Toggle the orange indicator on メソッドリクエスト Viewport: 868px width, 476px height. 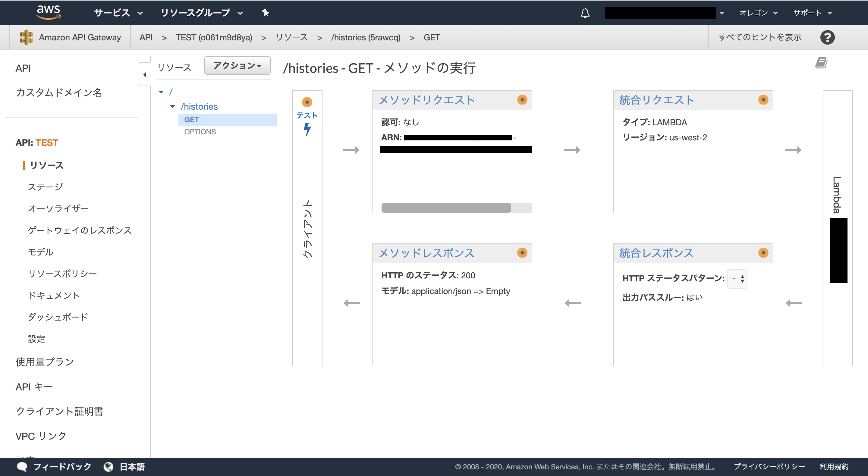[x=522, y=99]
